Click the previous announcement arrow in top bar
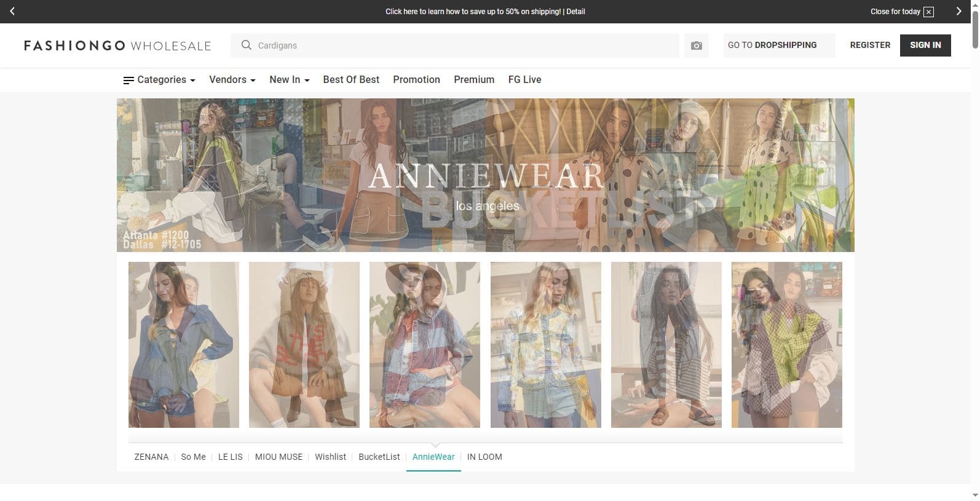The image size is (980, 501). (x=12, y=11)
